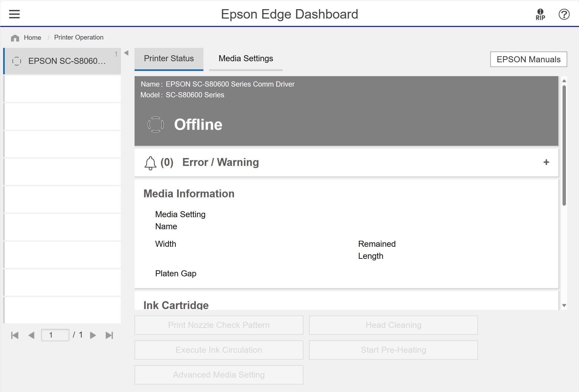Open the RIP information icon

coord(540,14)
